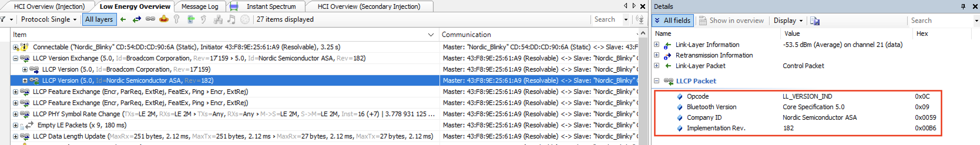Expand the Link-Layer Information node

click(x=657, y=45)
